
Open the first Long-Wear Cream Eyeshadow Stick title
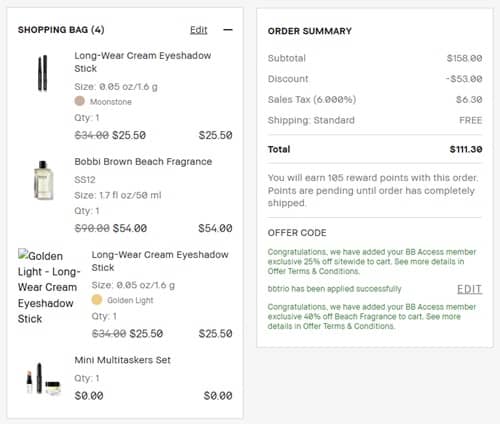coord(143,62)
